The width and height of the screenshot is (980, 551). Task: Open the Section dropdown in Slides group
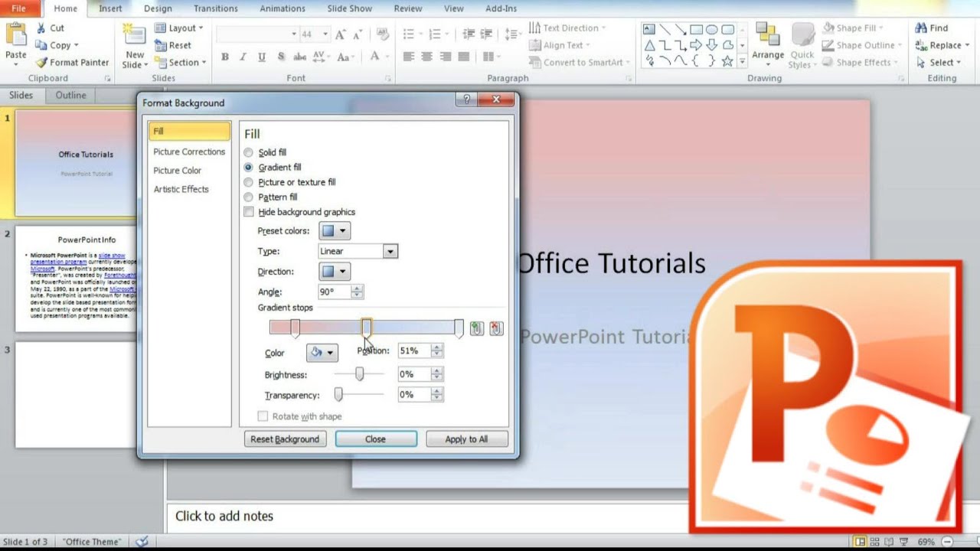[x=180, y=63]
